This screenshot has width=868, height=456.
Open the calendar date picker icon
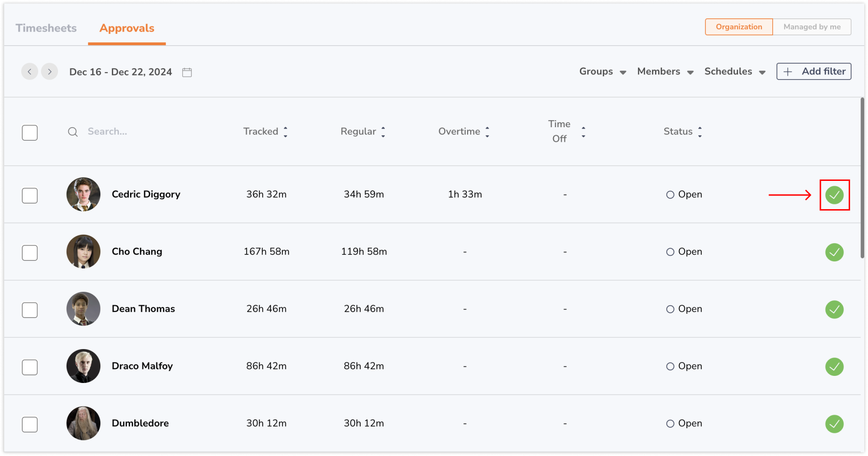187,72
